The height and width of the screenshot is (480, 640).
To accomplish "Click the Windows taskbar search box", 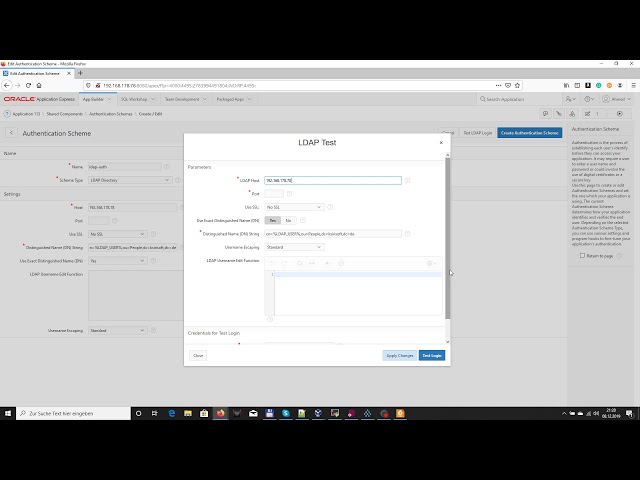I will (x=73, y=413).
